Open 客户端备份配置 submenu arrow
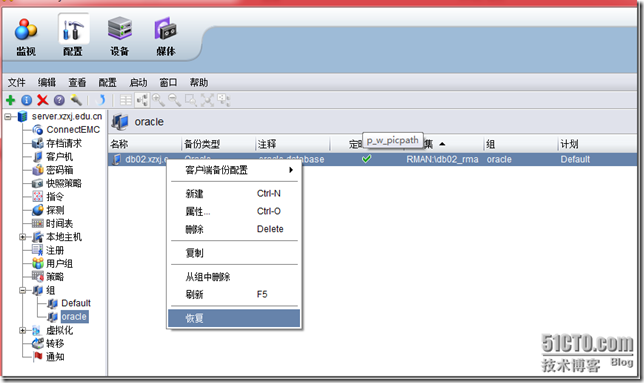The width and height of the screenshot is (644, 383). (x=291, y=170)
